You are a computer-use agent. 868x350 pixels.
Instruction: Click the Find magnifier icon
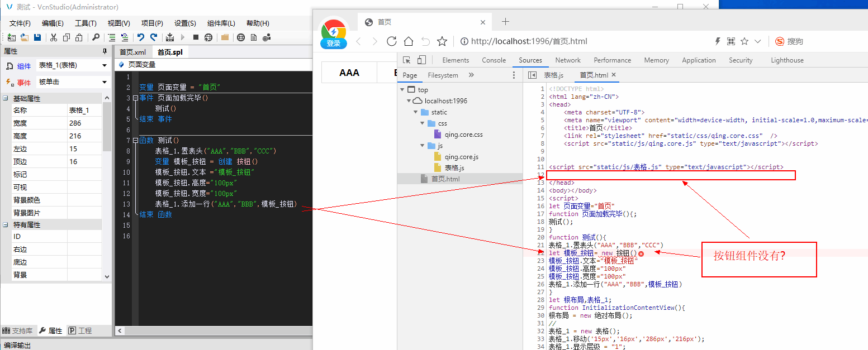click(x=96, y=37)
